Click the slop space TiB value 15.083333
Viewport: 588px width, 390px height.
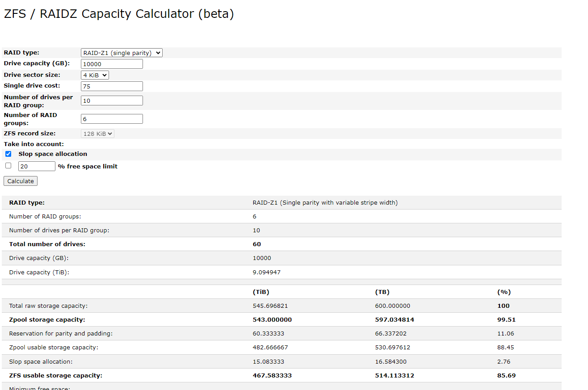(x=269, y=362)
